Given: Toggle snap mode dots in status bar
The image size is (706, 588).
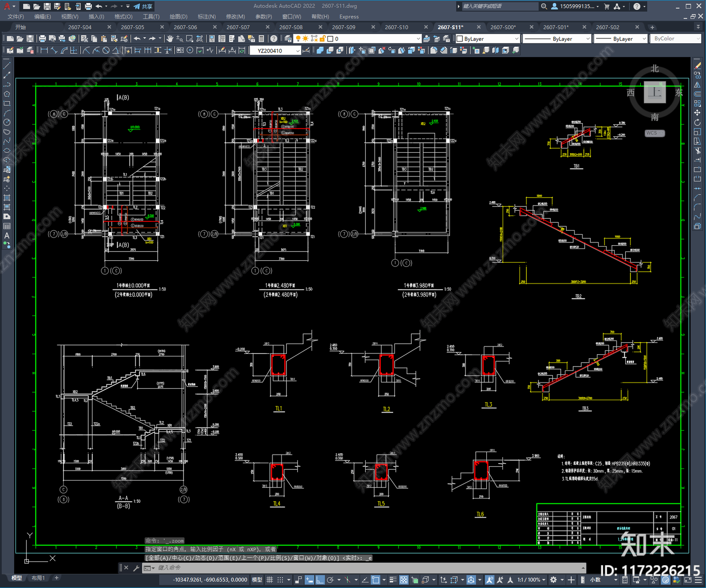Looking at the screenshot, I should [x=280, y=580].
